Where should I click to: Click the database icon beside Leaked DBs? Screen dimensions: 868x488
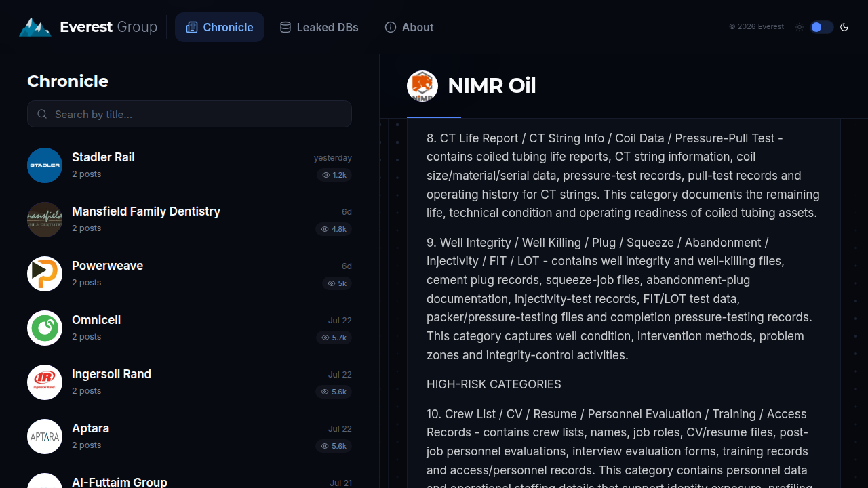[285, 27]
